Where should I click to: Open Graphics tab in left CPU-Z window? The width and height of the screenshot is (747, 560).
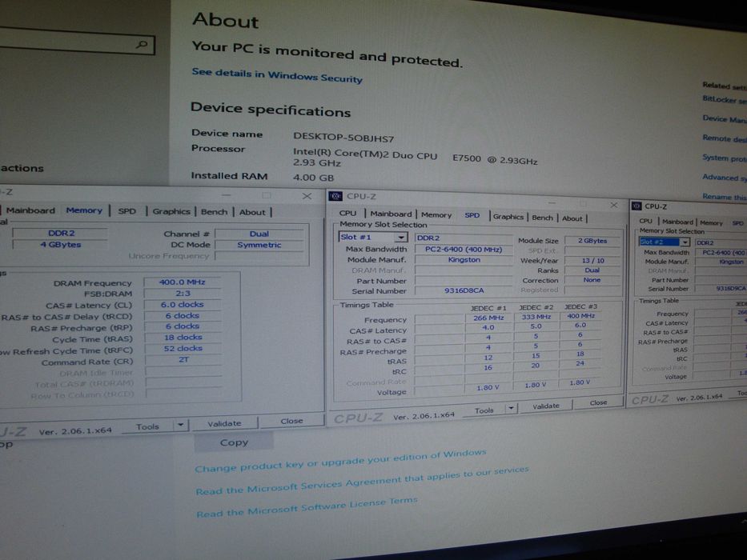coord(171,211)
